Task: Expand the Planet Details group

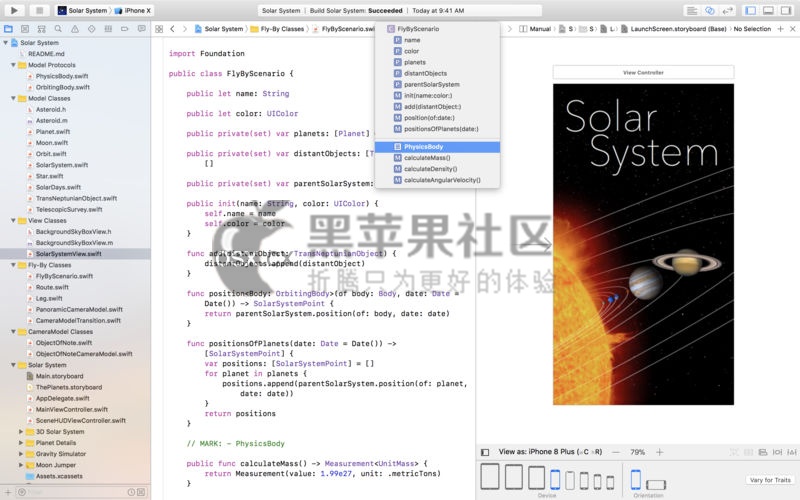Action: (21, 443)
